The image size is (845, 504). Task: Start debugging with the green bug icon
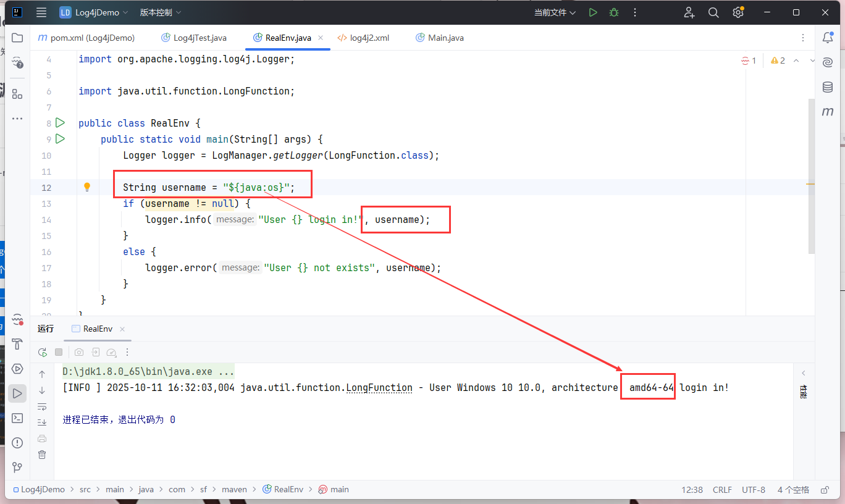(x=613, y=12)
